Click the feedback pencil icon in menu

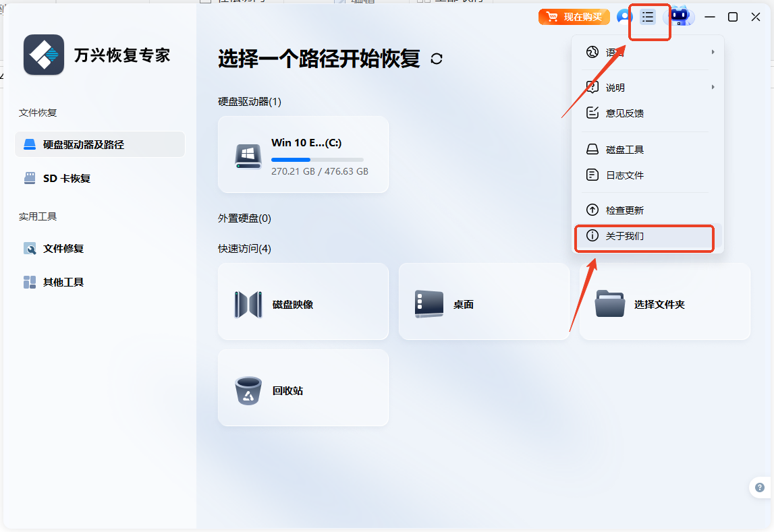(x=592, y=113)
